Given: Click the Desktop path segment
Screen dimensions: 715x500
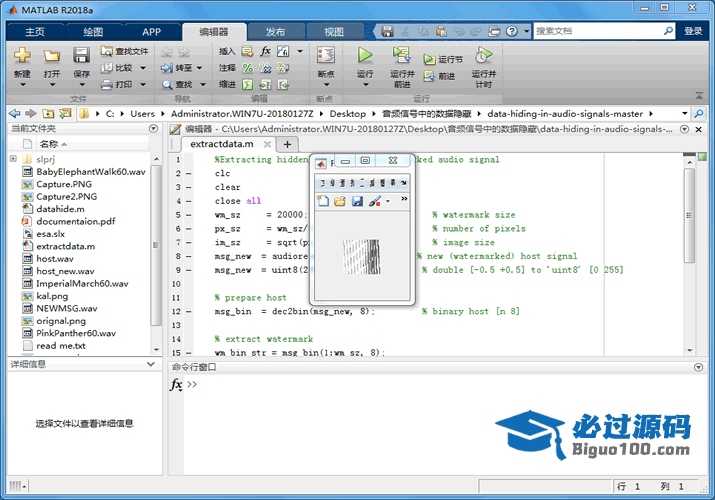Looking at the screenshot, I should (347, 113).
